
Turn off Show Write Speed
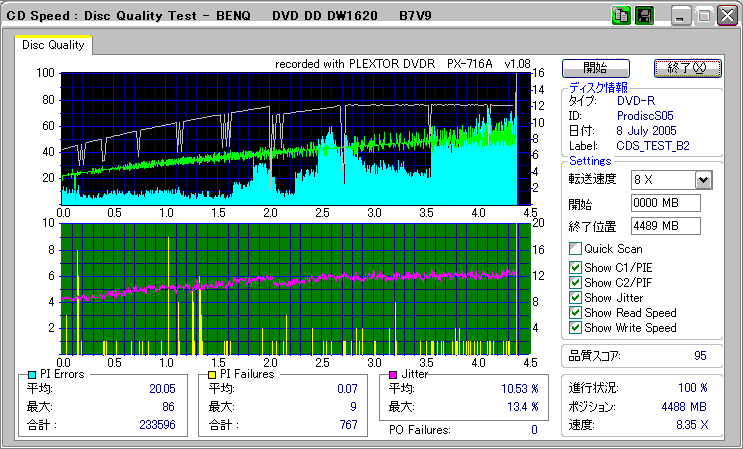575,327
